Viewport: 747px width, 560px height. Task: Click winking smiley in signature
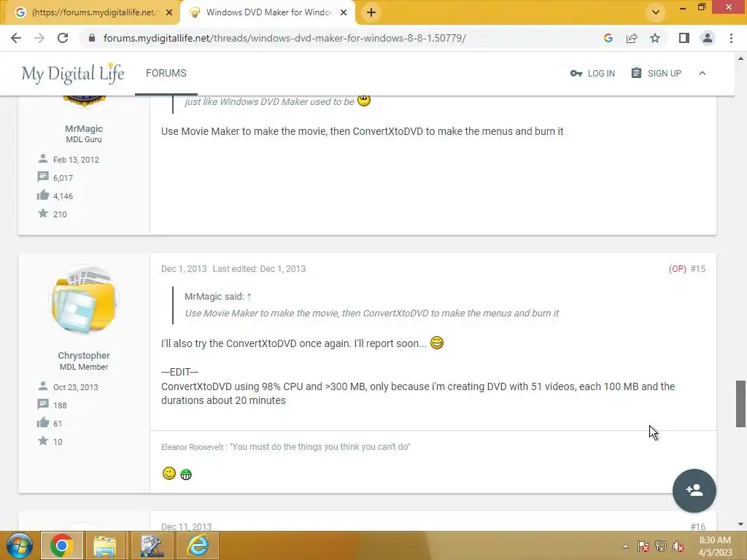pos(169,473)
